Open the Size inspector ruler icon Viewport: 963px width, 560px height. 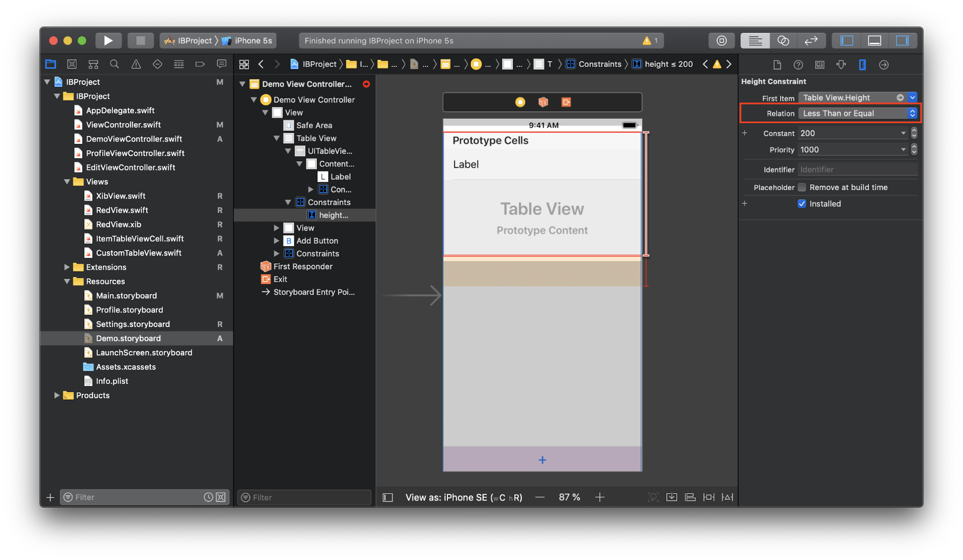(862, 65)
